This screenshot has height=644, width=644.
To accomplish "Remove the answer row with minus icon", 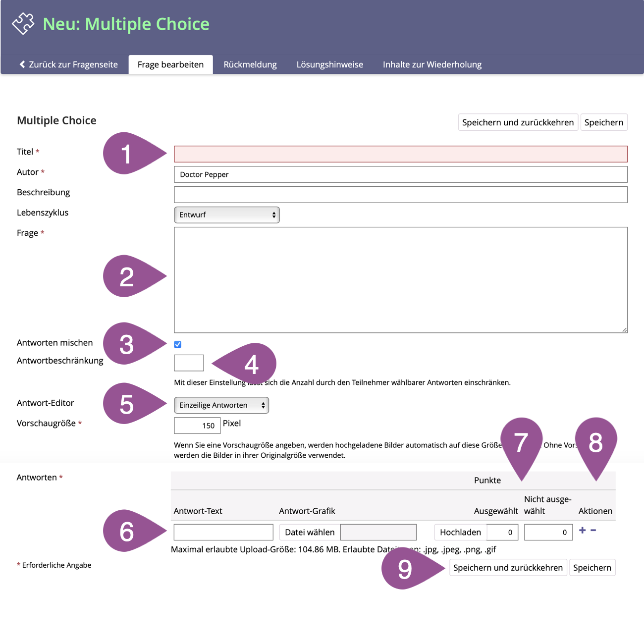I will [x=593, y=530].
